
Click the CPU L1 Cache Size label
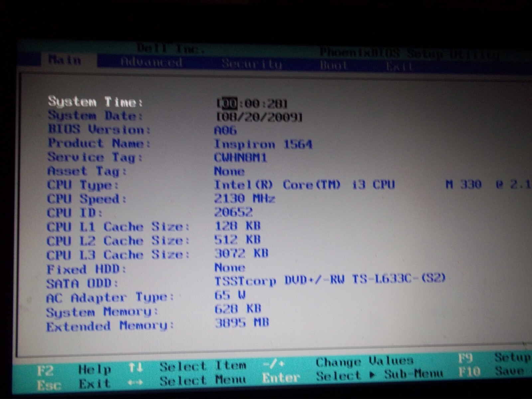click(118, 227)
